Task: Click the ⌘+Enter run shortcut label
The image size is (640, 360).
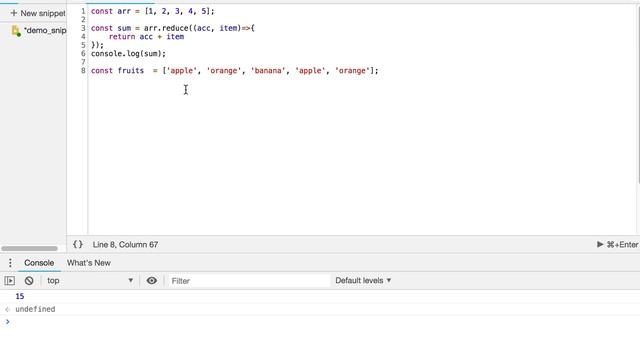Action: pyautogui.click(x=622, y=244)
